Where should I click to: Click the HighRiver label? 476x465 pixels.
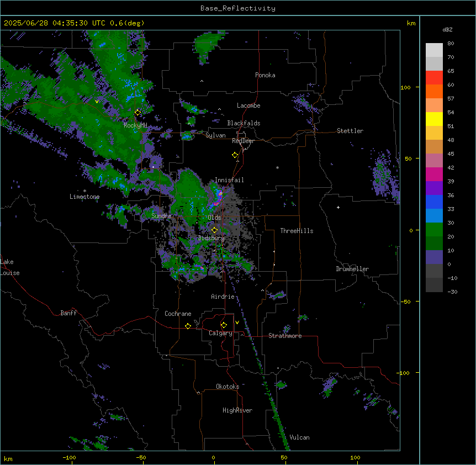click(237, 410)
